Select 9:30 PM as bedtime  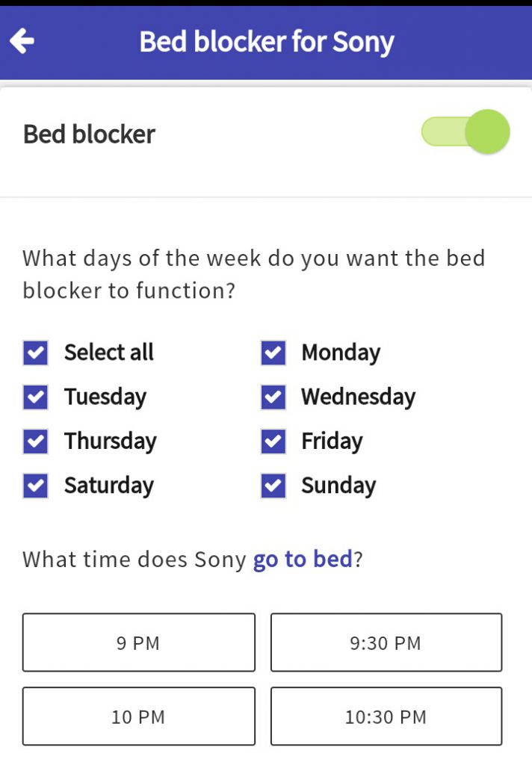tap(386, 642)
